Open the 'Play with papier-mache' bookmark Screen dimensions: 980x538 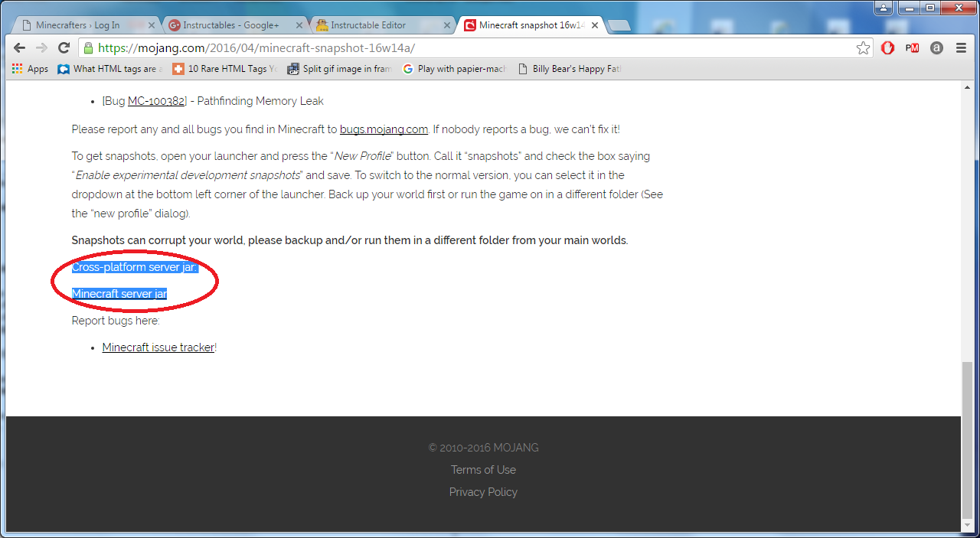tap(454, 69)
